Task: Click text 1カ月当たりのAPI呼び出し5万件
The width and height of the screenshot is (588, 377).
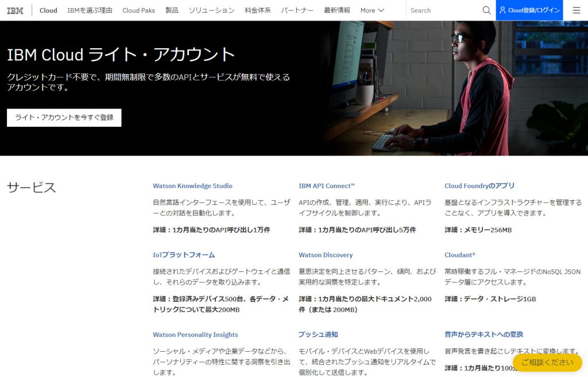Action: (367, 230)
